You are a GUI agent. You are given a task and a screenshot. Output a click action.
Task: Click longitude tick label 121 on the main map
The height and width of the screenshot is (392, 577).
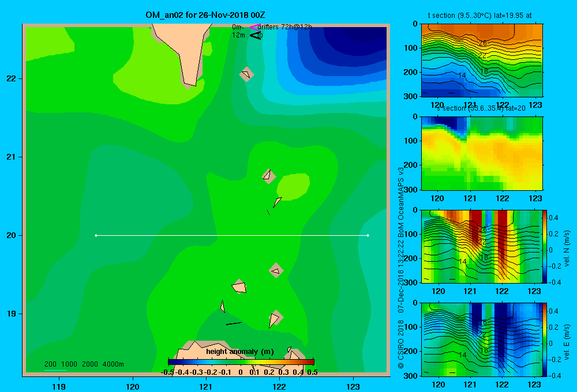point(206,386)
